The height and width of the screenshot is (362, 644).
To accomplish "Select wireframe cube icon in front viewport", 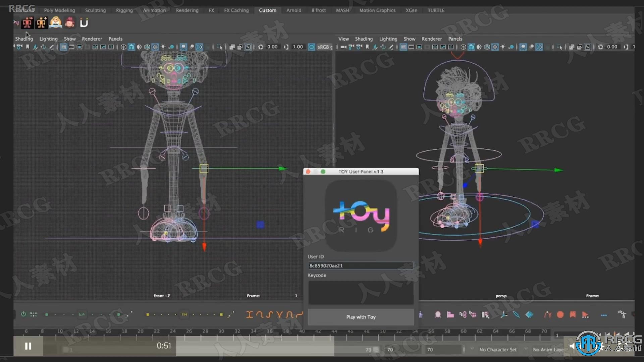I will [123, 47].
